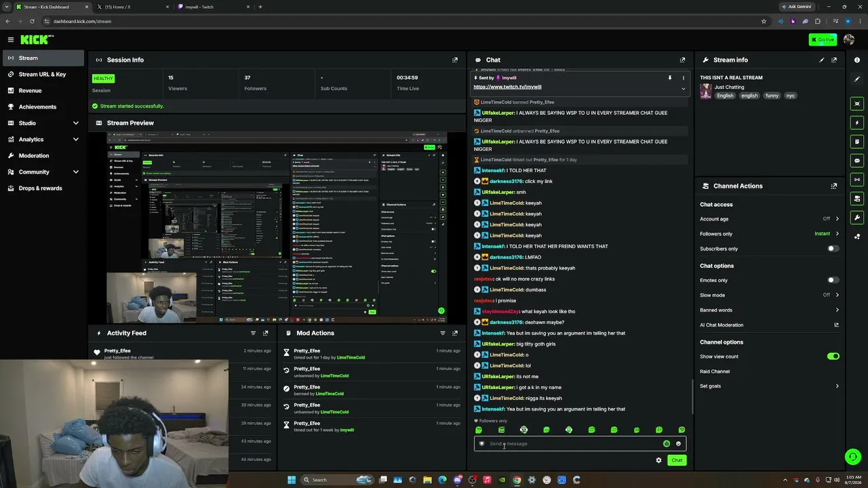Click the Pretty_Efee entry in Activity Feed
Screen dimensions: 868x488
pyautogui.click(x=183, y=353)
